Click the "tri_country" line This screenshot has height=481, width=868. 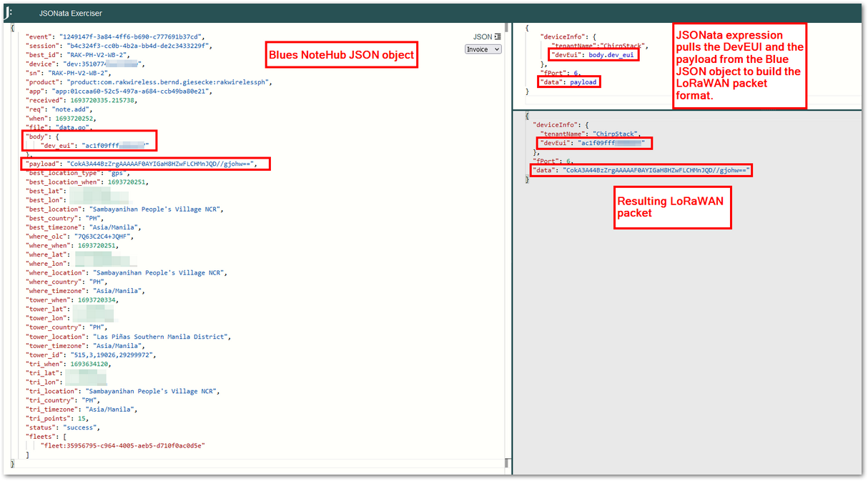tap(62, 400)
